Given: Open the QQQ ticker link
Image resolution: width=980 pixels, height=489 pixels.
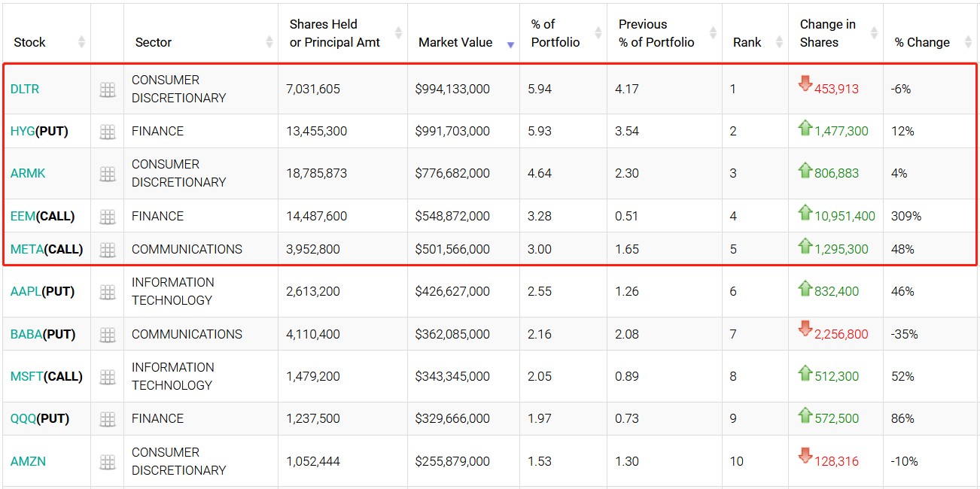Looking at the screenshot, I should pos(23,418).
